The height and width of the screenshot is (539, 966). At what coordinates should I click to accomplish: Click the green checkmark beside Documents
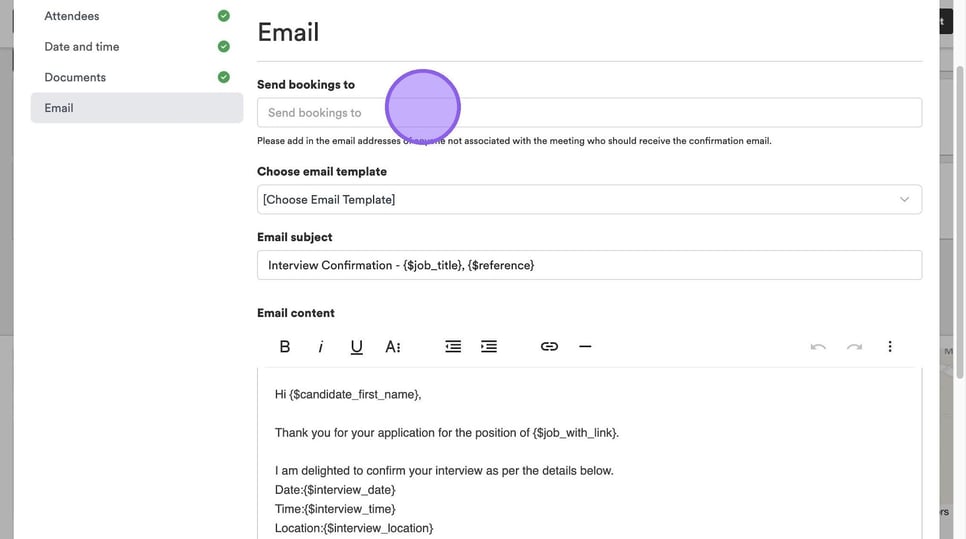click(x=224, y=77)
